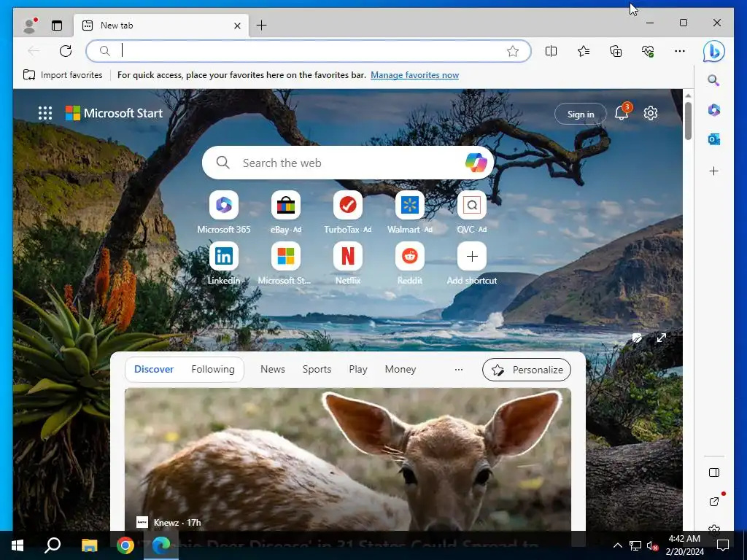
Task: Open the Edge profile icon
Action: point(29,26)
